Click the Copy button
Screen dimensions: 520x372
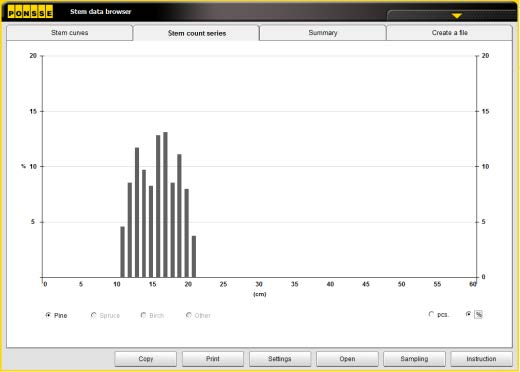click(x=146, y=359)
